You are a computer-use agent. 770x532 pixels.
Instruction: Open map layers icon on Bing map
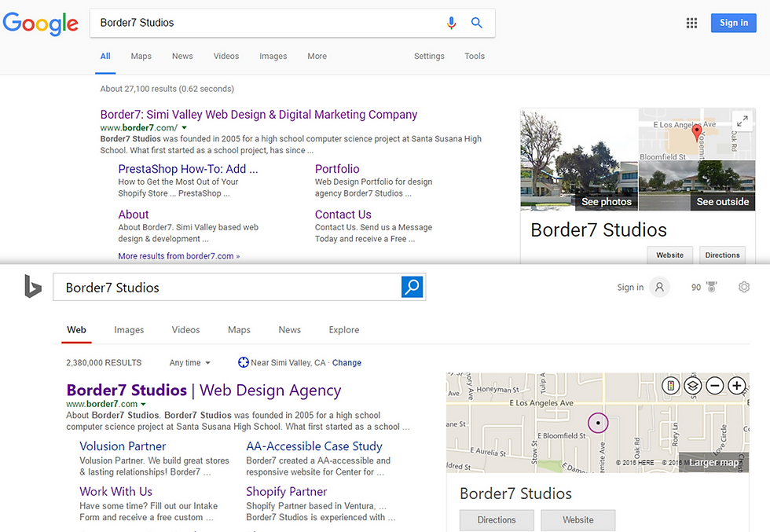click(693, 386)
